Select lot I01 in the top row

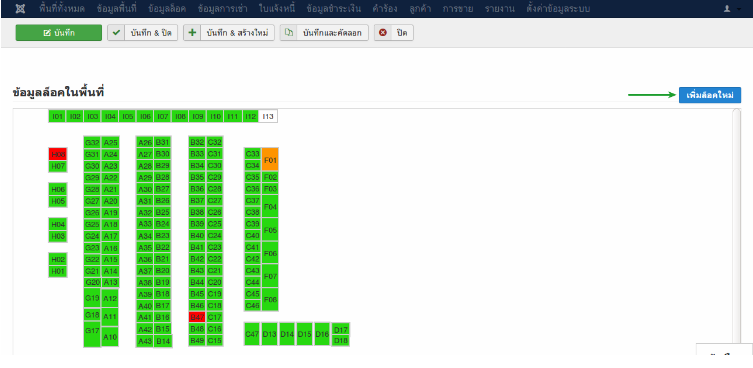58,116
